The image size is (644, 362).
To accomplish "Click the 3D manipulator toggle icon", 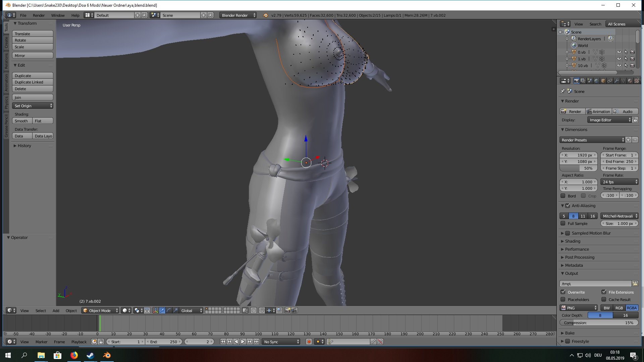I will pyautogui.click(x=155, y=310).
